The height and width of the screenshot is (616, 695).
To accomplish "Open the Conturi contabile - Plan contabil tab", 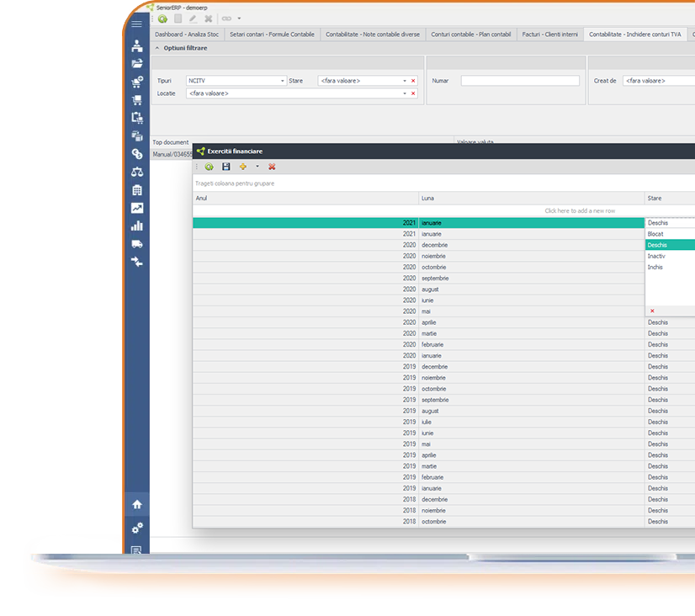I will (x=470, y=35).
